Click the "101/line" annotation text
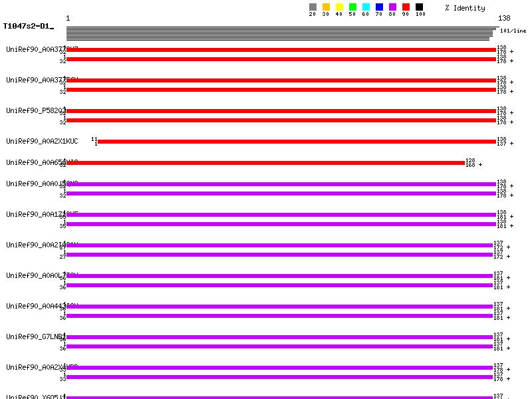This screenshot has height=399, width=532. [513, 31]
